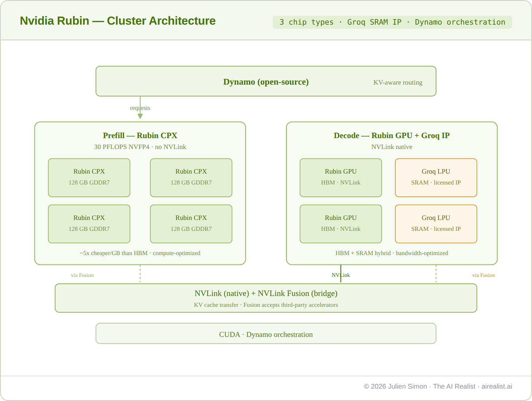Image resolution: width=532 pixels, height=401 pixels.
Task: Click the orange 'via Fusion' label
Action: (x=483, y=275)
